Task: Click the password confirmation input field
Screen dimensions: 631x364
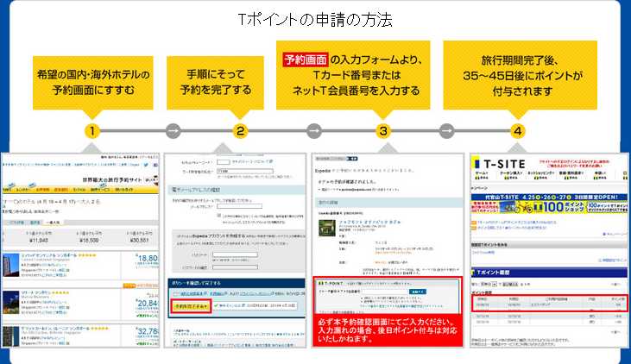Action: point(235,267)
